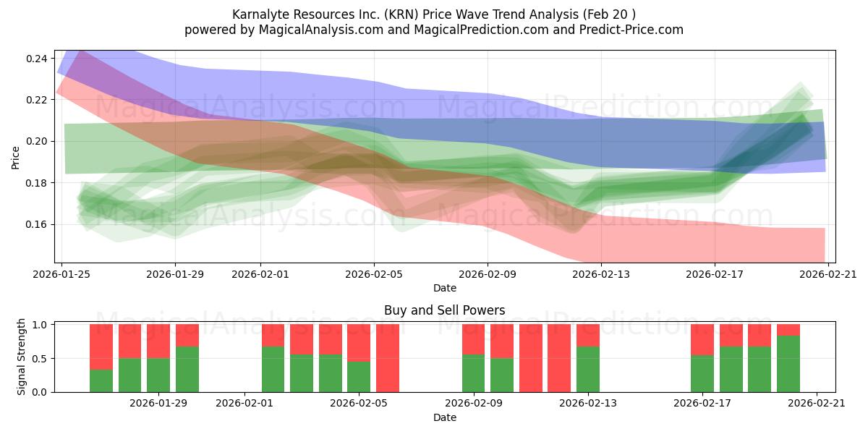Click "2026-02-05" on the price chart axis

click(374, 274)
